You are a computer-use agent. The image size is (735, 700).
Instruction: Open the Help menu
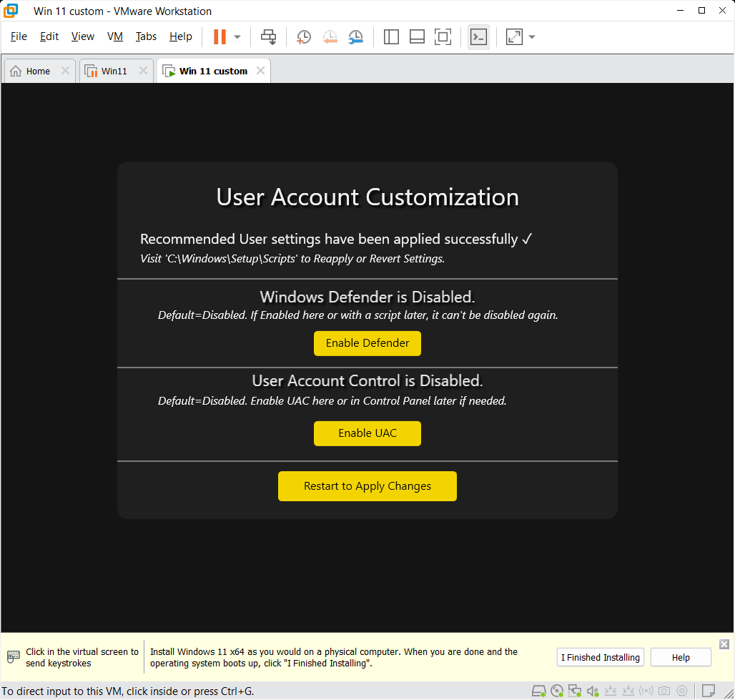(x=180, y=36)
